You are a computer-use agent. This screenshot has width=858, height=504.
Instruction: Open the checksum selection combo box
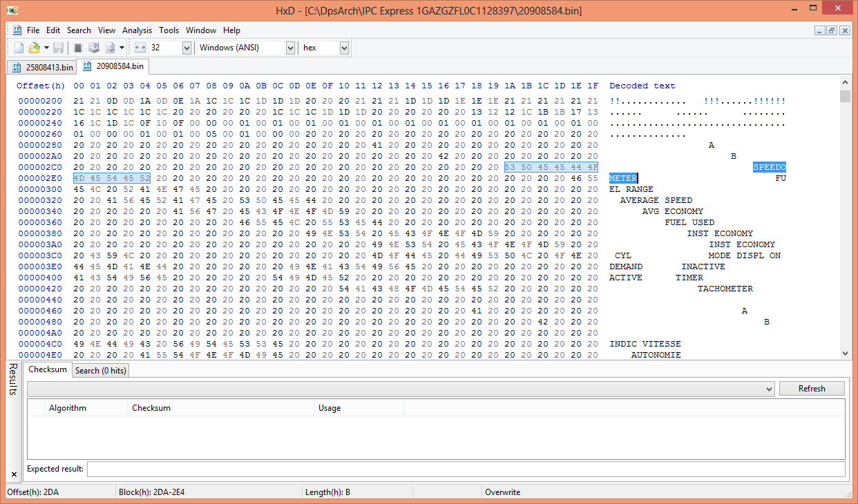401,389
